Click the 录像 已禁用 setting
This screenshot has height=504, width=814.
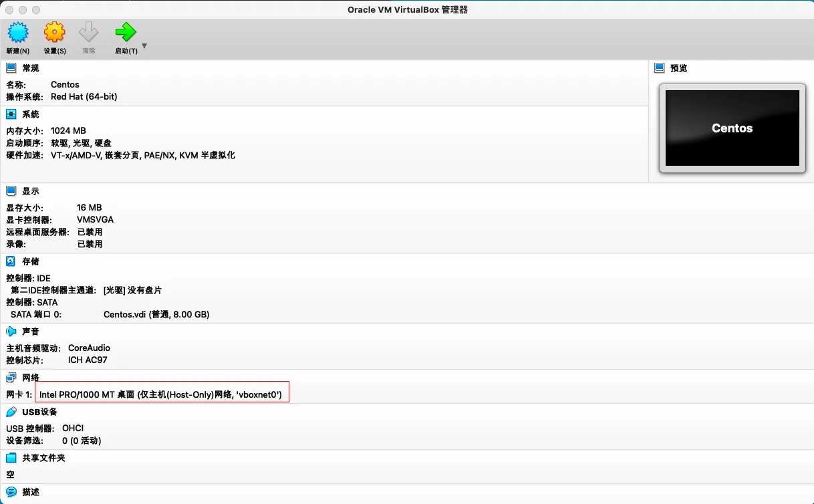click(x=90, y=244)
